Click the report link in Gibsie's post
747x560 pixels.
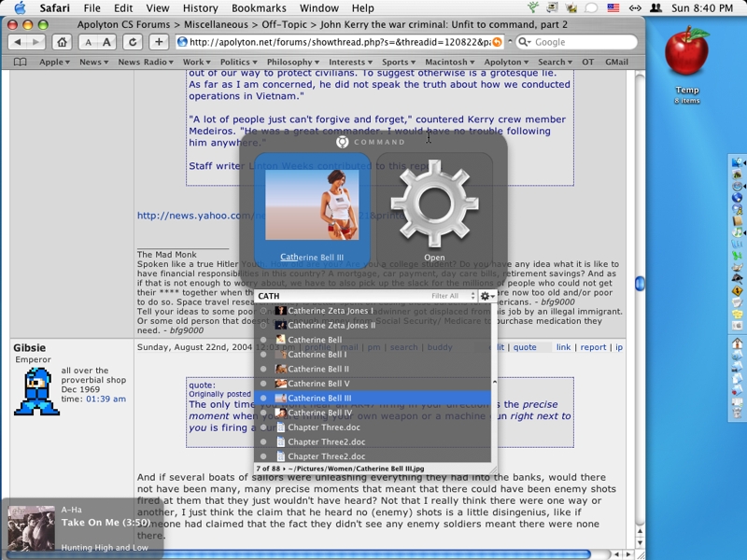[593, 347]
